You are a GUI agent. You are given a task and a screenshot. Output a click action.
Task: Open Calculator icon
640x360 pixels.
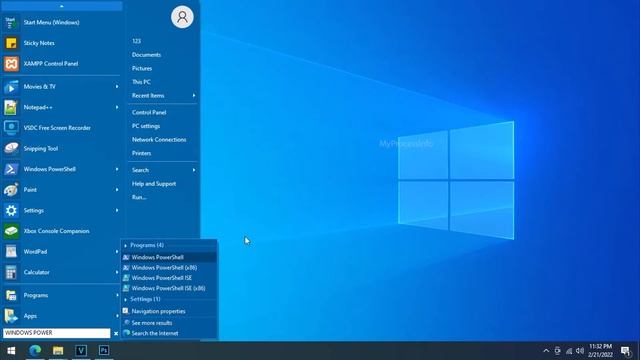click(x=11, y=272)
